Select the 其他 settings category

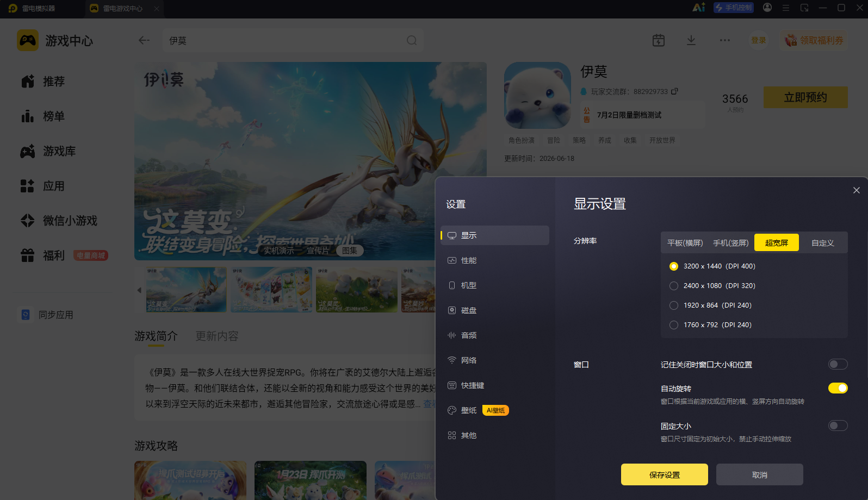pyautogui.click(x=495, y=435)
